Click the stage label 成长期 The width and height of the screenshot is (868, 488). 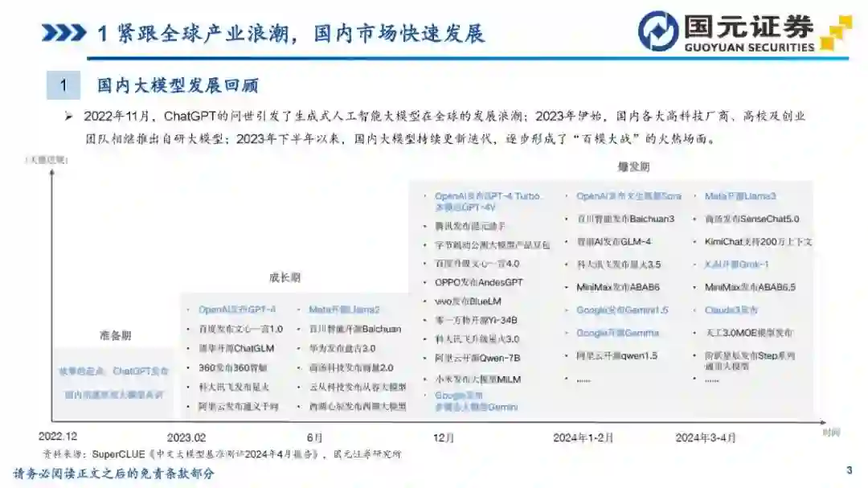pos(285,277)
